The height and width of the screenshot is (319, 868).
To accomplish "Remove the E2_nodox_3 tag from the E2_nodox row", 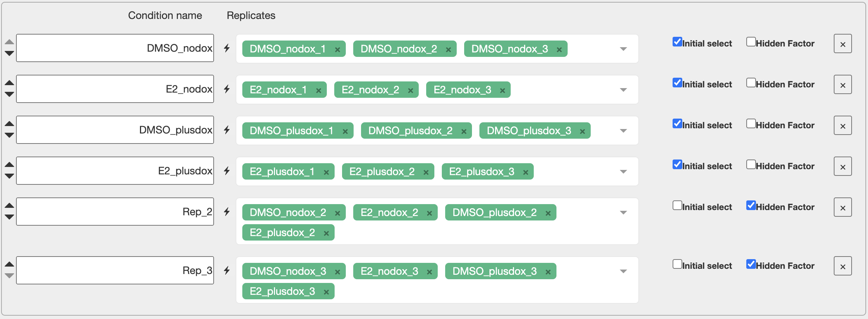I will coord(502,90).
